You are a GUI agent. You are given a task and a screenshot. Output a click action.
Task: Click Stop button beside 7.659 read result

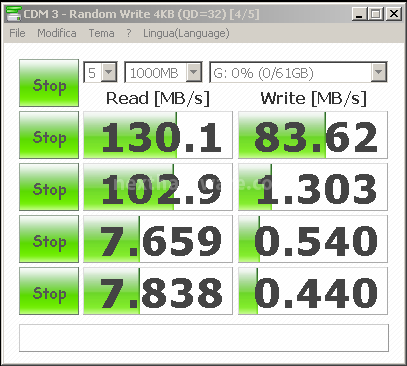click(49, 239)
